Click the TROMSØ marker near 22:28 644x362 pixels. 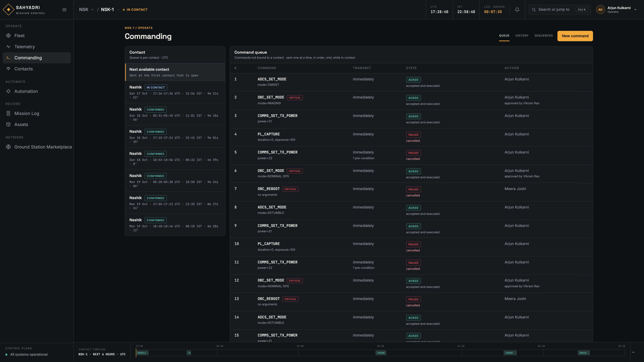510,353
